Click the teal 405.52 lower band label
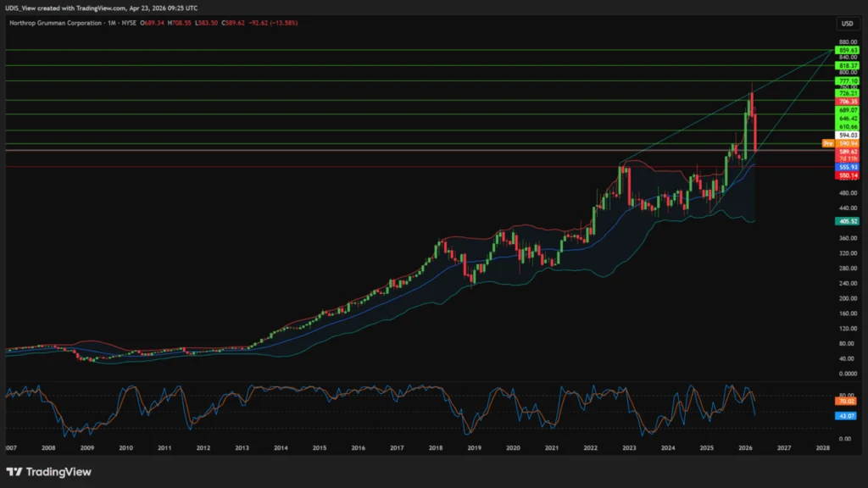The image size is (868, 488). point(847,221)
